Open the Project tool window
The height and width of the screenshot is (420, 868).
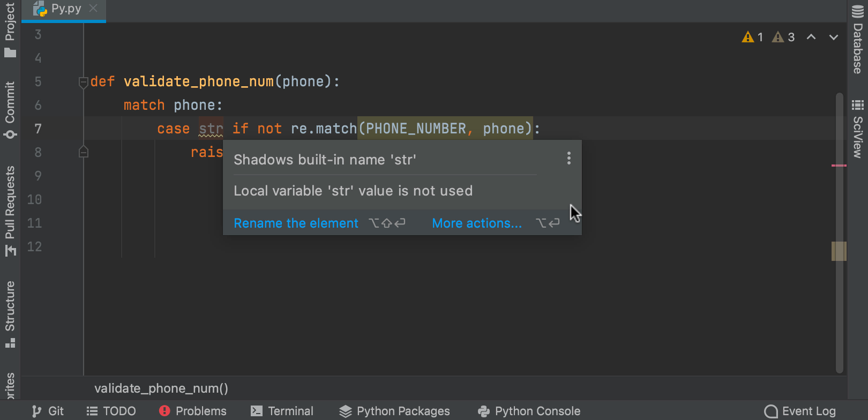[10, 29]
